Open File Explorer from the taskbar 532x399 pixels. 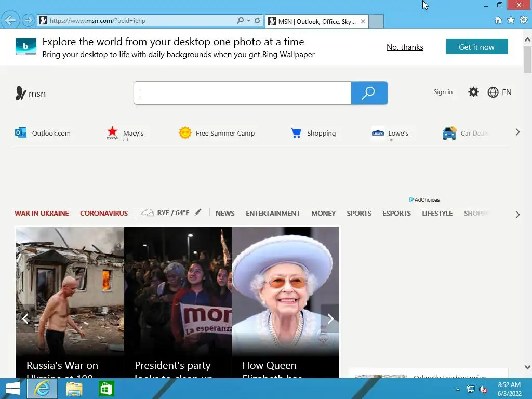[x=74, y=389]
